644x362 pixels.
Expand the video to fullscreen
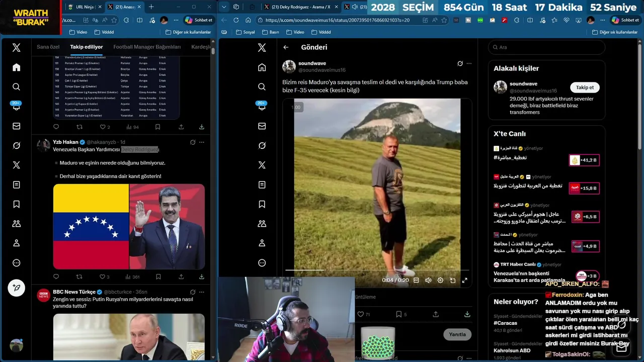point(464,280)
